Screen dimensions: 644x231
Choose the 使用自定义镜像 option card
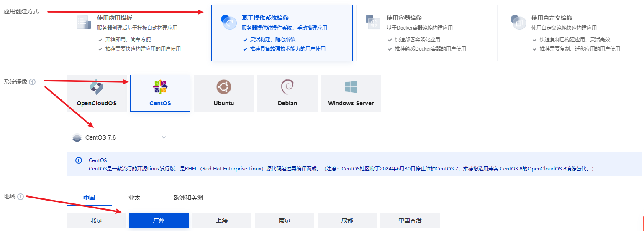pyautogui.click(x=571, y=33)
